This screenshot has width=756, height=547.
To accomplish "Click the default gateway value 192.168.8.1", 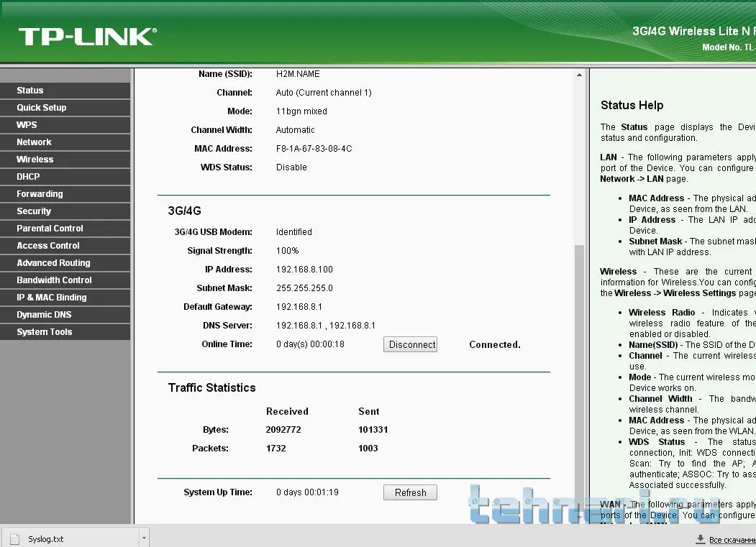I will click(299, 307).
